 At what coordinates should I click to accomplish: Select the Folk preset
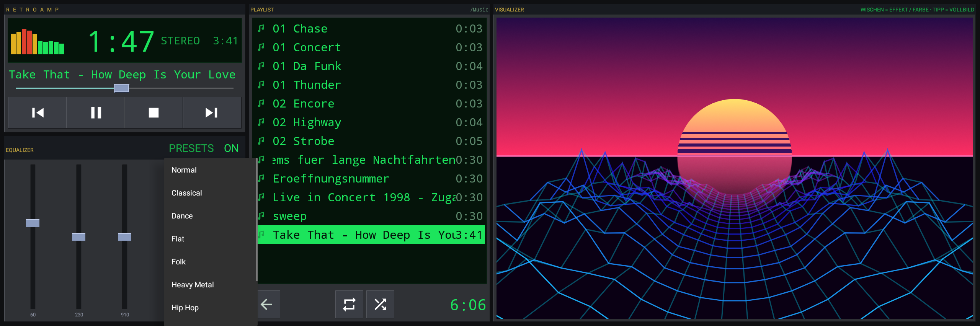point(210,262)
